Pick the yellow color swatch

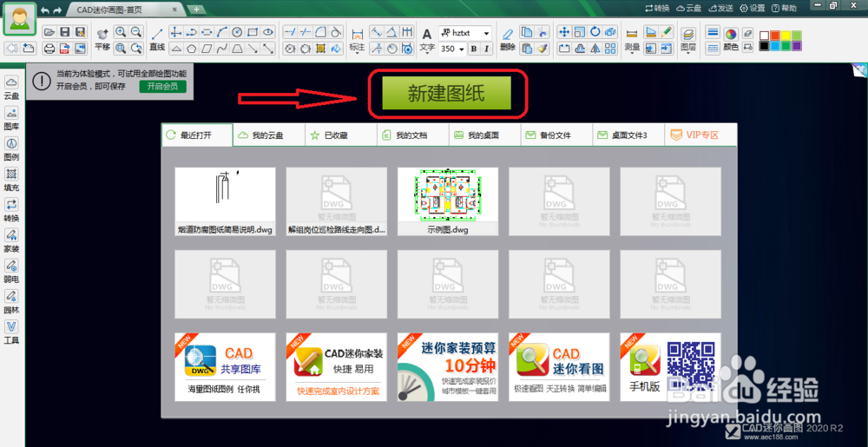click(786, 36)
